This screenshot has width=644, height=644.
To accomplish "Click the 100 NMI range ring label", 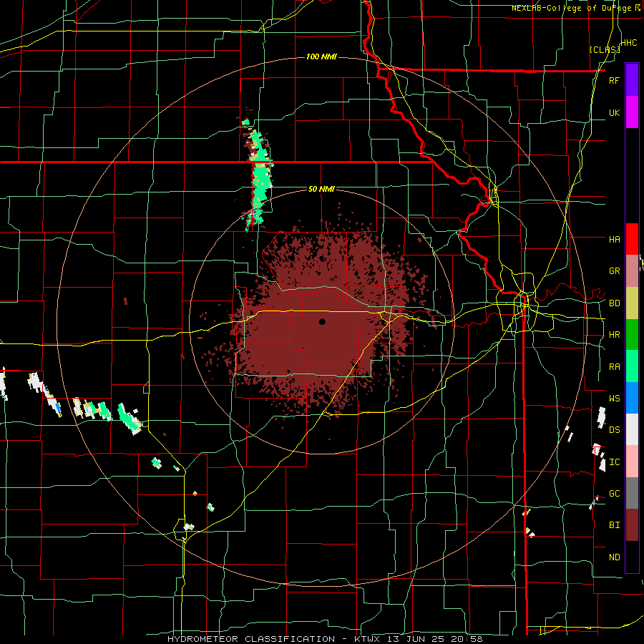I will pos(321,57).
